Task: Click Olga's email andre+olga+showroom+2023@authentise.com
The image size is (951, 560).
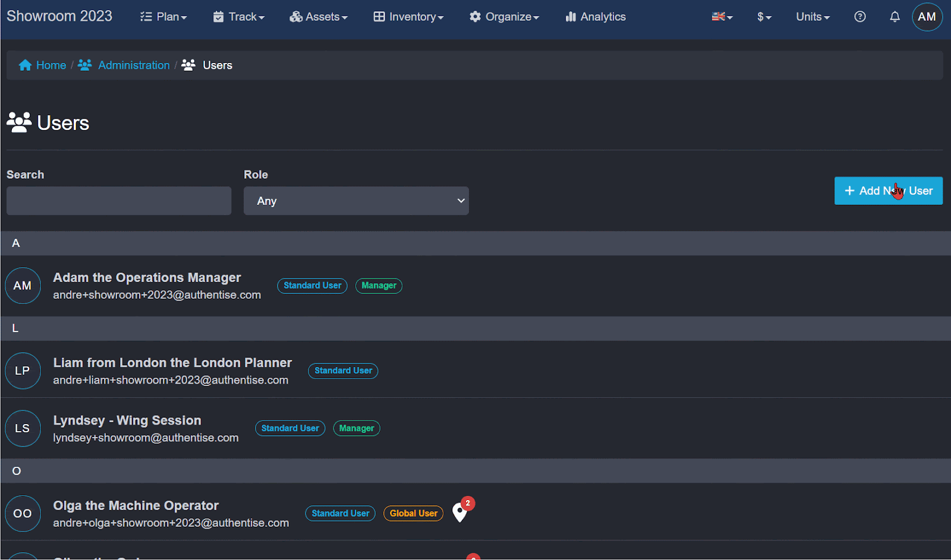Action: (x=171, y=523)
